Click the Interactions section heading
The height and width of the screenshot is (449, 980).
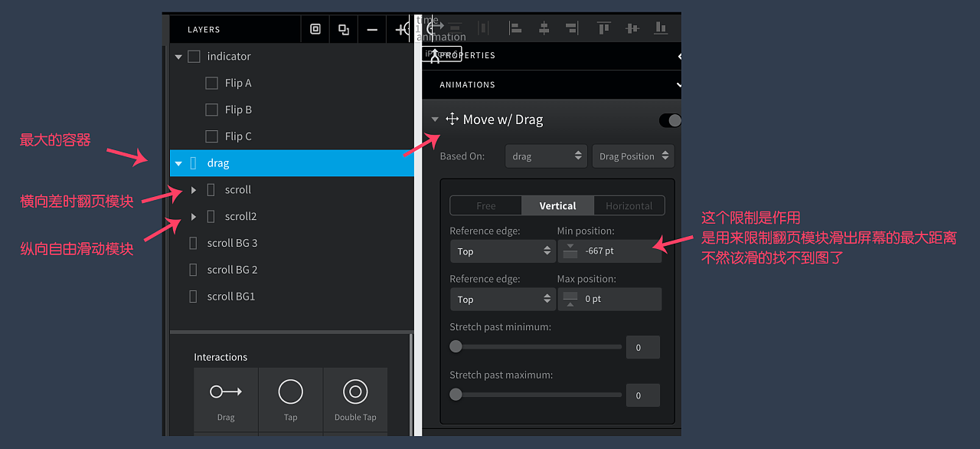click(220, 357)
